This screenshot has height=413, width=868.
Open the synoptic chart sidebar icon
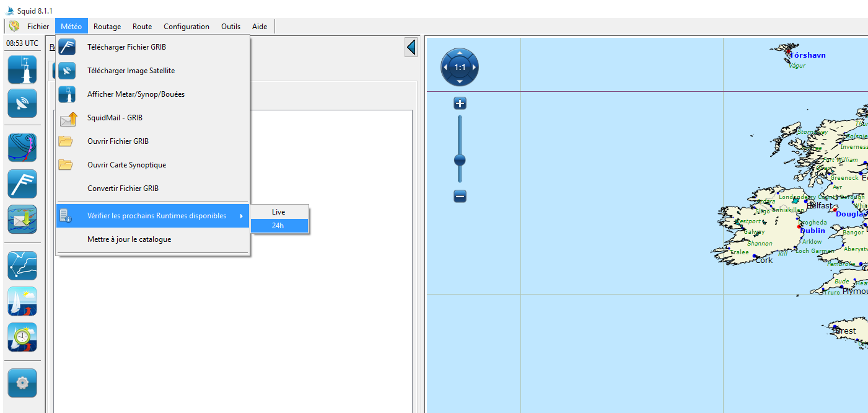22,148
